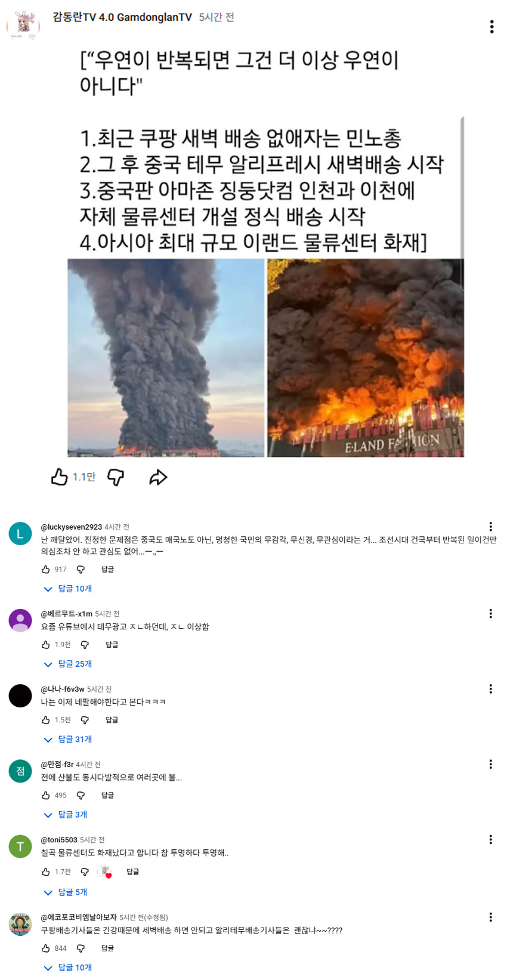Expand the 31 replies under @나나-f6v3w
This screenshot has height=980, width=507.
pyautogui.click(x=68, y=739)
